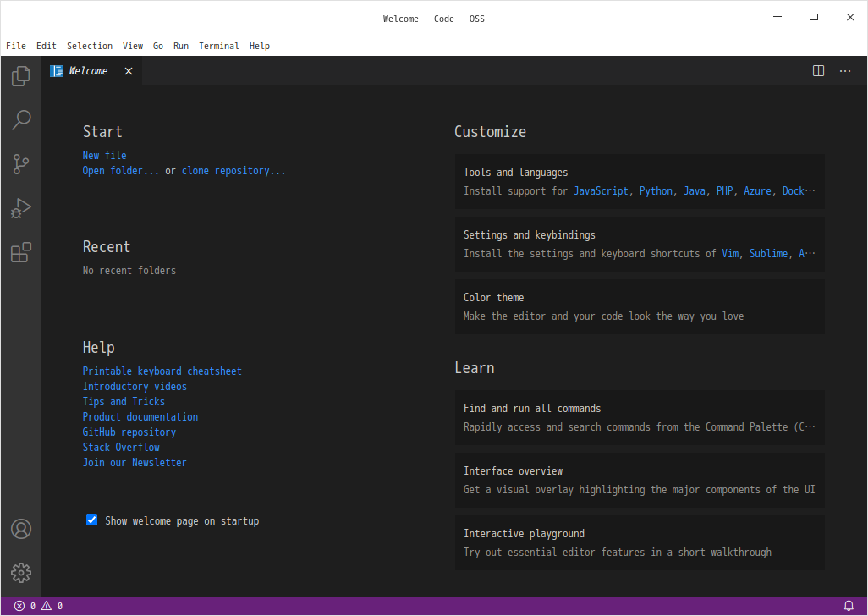Click the Settings and keybindings heading
This screenshot has height=616, width=868.
coord(530,235)
